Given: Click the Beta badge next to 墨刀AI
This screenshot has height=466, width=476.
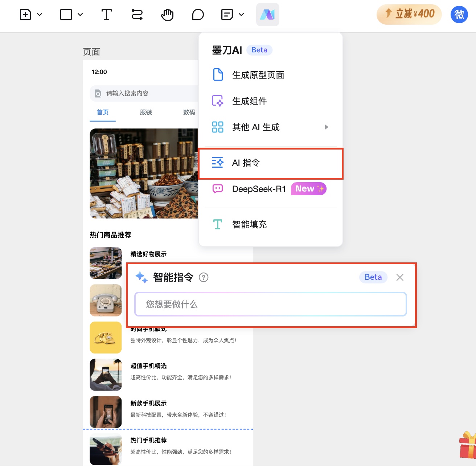Looking at the screenshot, I should pyautogui.click(x=259, y=50).
